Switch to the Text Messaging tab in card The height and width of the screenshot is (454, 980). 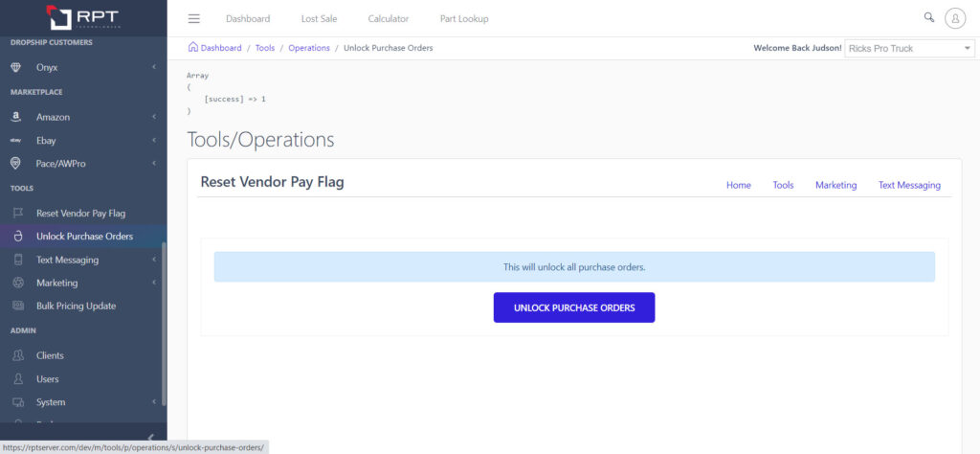pyautogui.click(x=909, y=185)
